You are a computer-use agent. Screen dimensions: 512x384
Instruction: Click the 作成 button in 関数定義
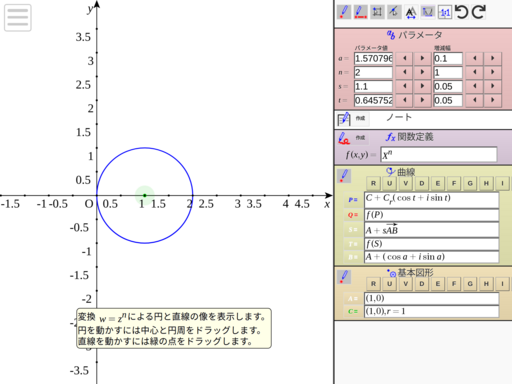(x=360, y=138)
